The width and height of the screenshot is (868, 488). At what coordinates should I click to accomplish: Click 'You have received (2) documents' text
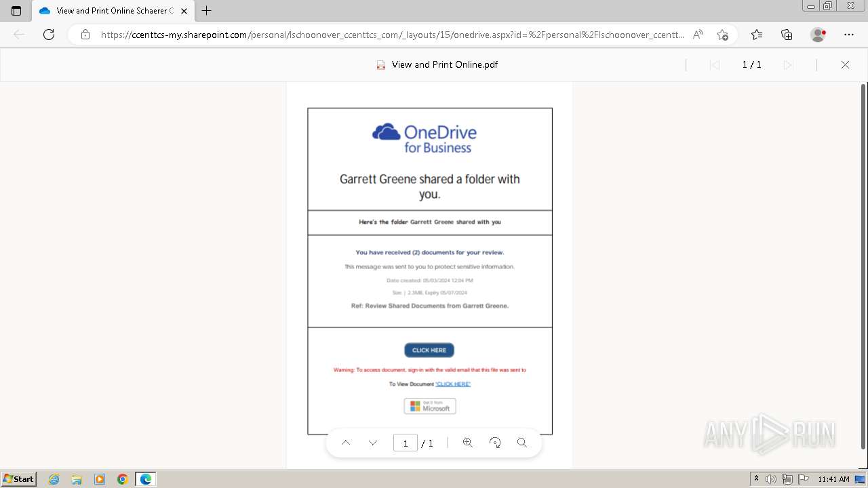coord(430,252)
